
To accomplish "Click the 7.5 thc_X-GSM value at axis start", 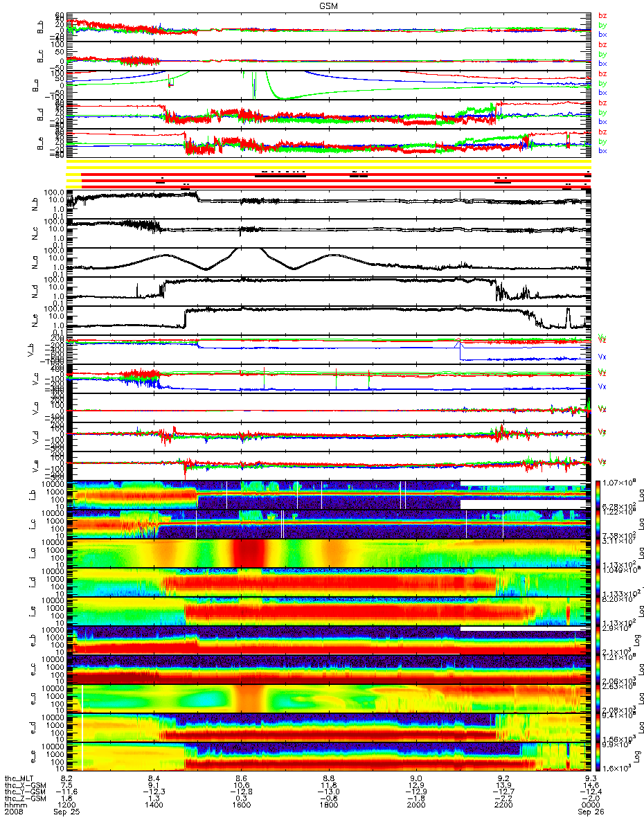I will click(69, 785).
